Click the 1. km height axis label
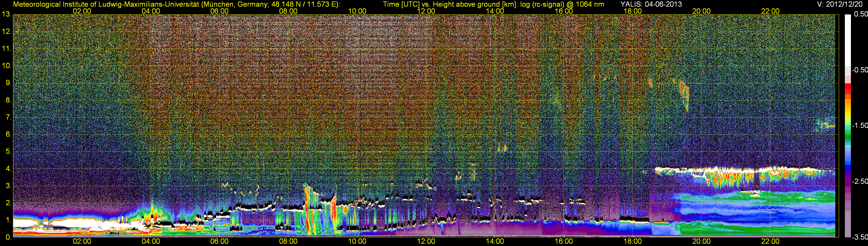868x246 pixels. pyautogui.click(x=8, y=220)
